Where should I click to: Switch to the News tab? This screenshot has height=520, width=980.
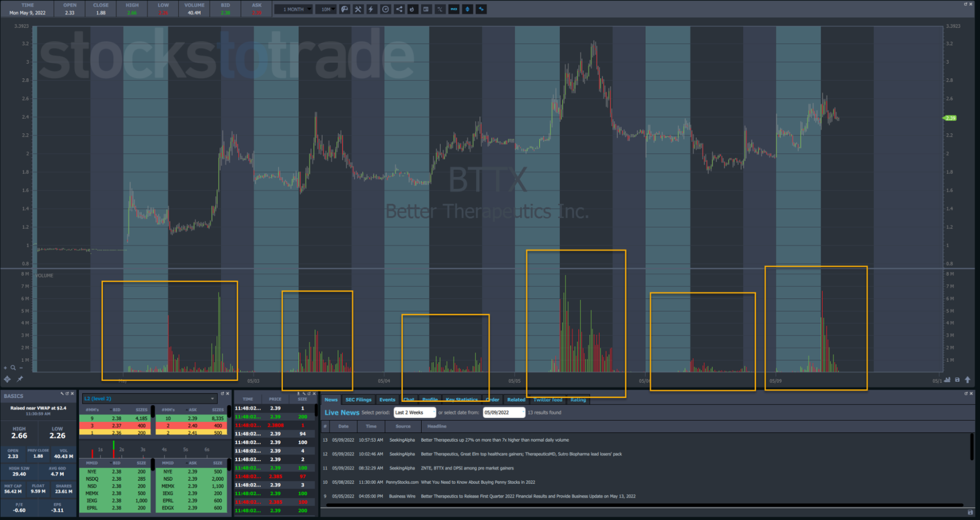click(331, 400)
